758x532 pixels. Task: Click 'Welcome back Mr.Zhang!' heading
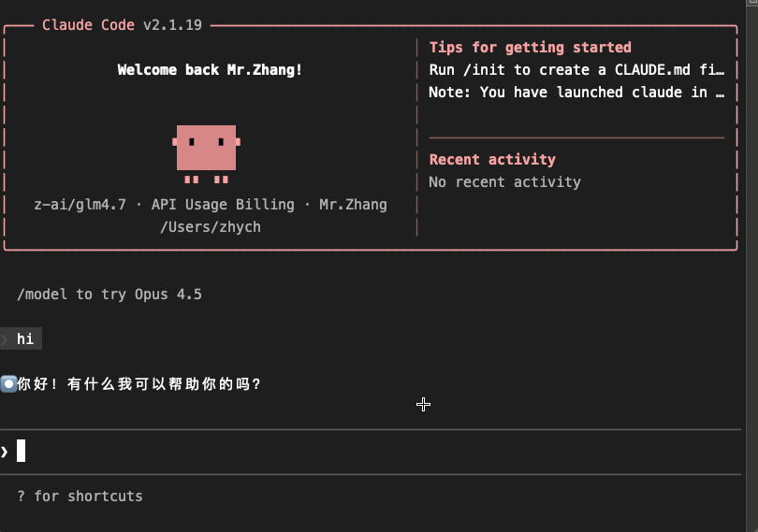click(210, 70)
